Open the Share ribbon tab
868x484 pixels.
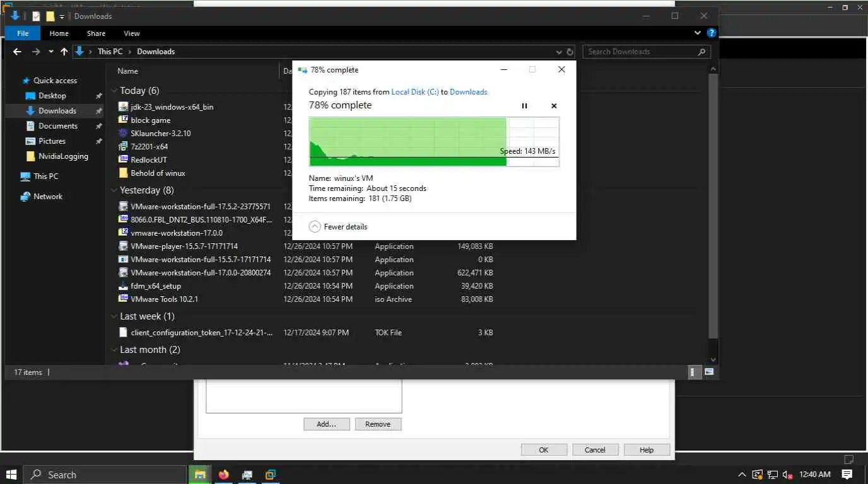pos(97,33)
